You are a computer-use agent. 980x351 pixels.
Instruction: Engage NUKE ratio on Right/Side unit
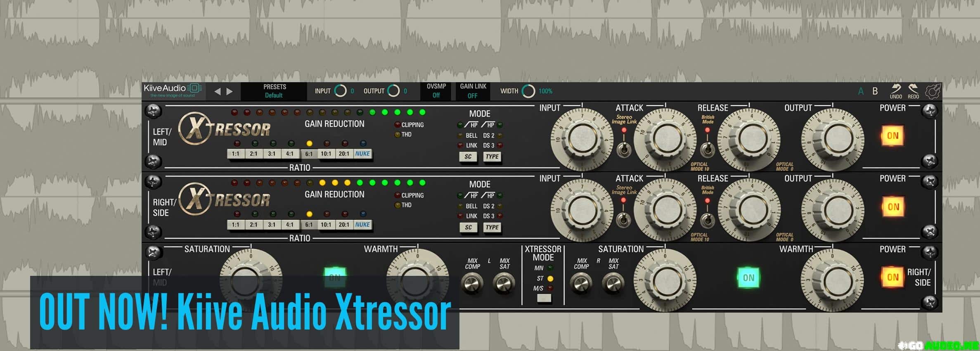coord(363,225)
